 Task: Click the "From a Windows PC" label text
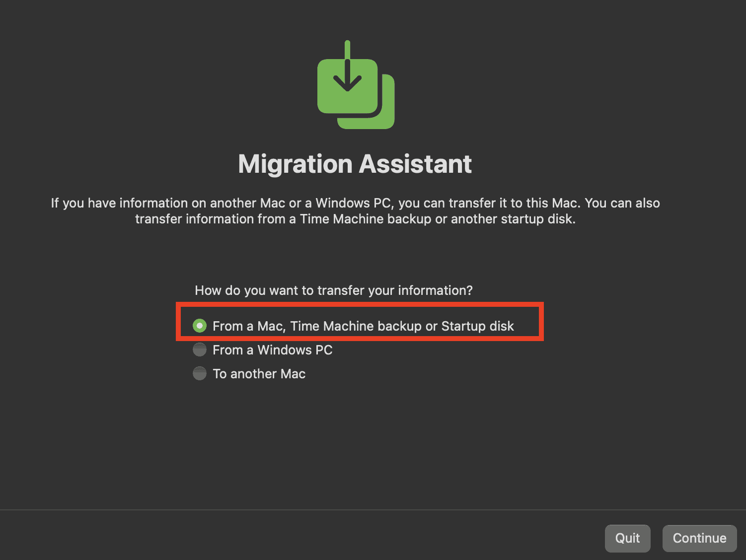(272, 350)
